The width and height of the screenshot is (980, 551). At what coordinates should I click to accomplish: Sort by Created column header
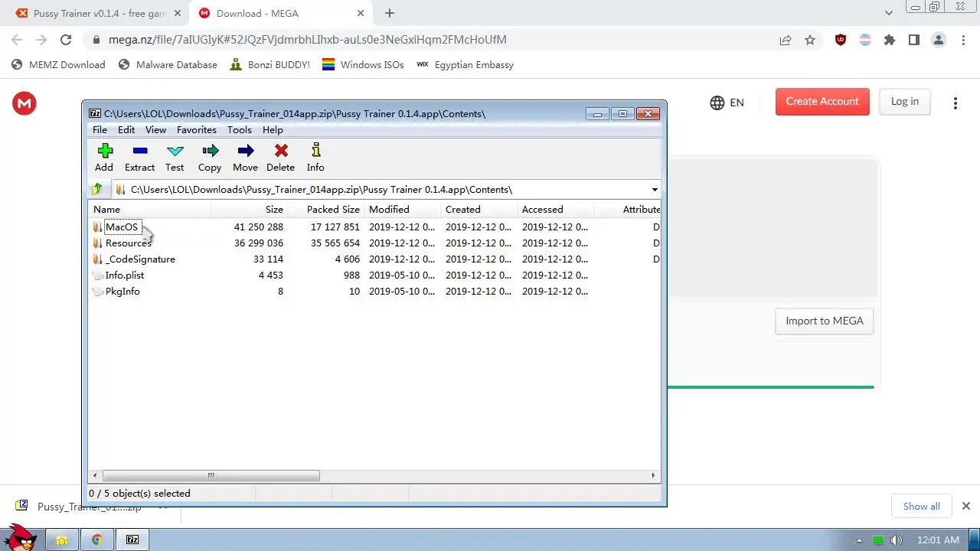[479, 210]
